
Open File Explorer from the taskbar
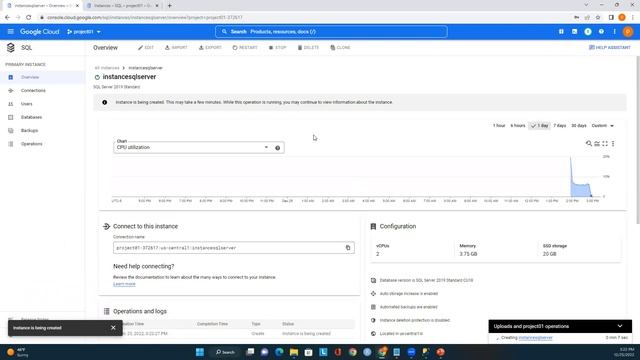click(294, 352)
